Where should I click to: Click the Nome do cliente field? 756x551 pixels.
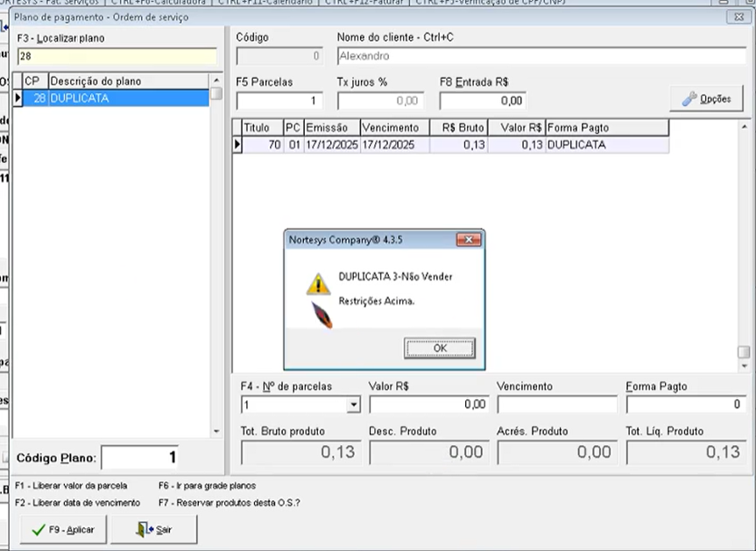coord(541,56)
